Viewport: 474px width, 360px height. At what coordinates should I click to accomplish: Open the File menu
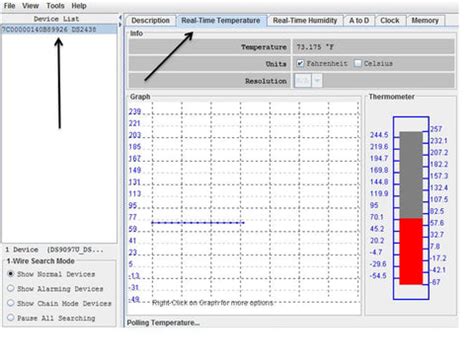(9, 6)
